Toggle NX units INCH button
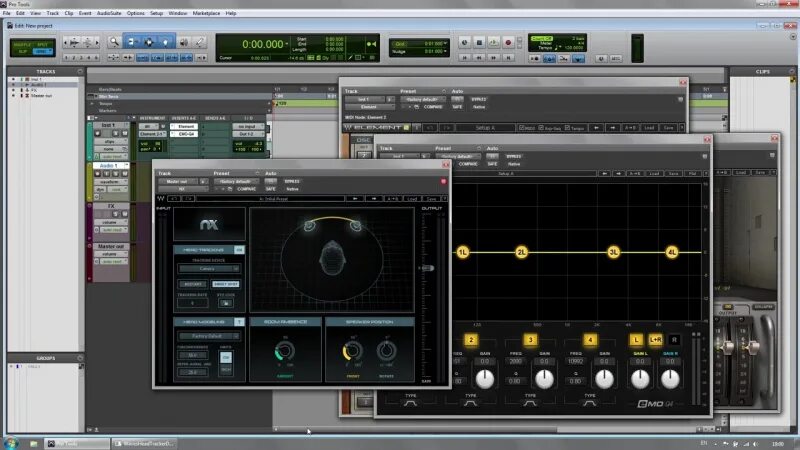Screen dimensions: 800x450 pyautogui.click(x=226, y=369)
